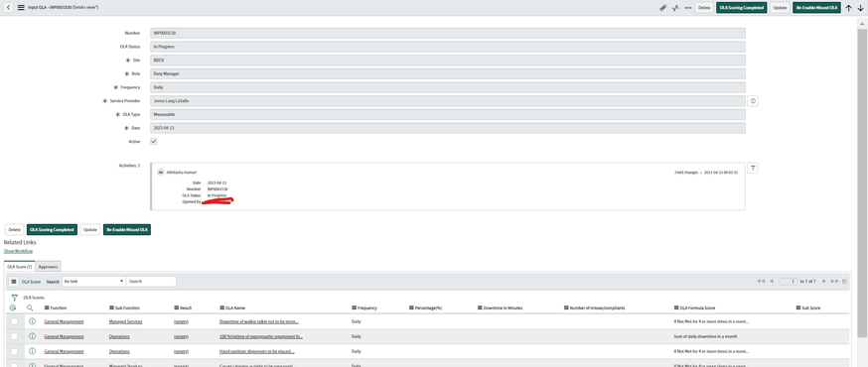
Task: Toggle the activity stream icon in header
Action: click(x=675, y=8)
